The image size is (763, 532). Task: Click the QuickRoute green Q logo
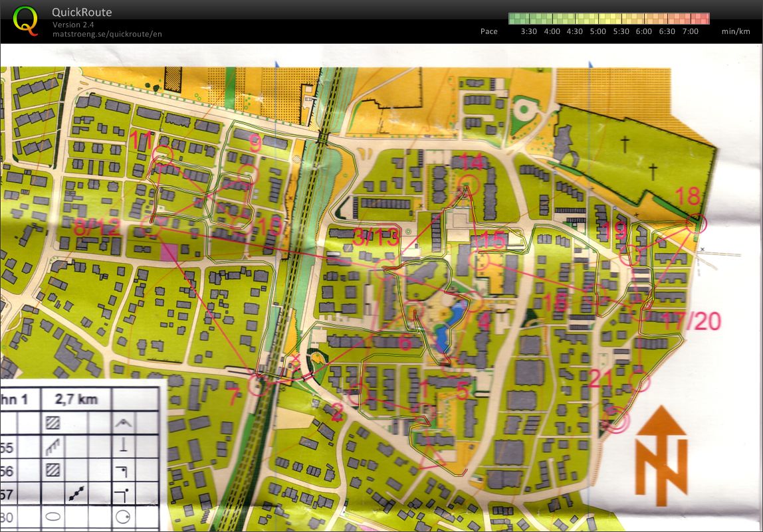click(x=25, y=20)
